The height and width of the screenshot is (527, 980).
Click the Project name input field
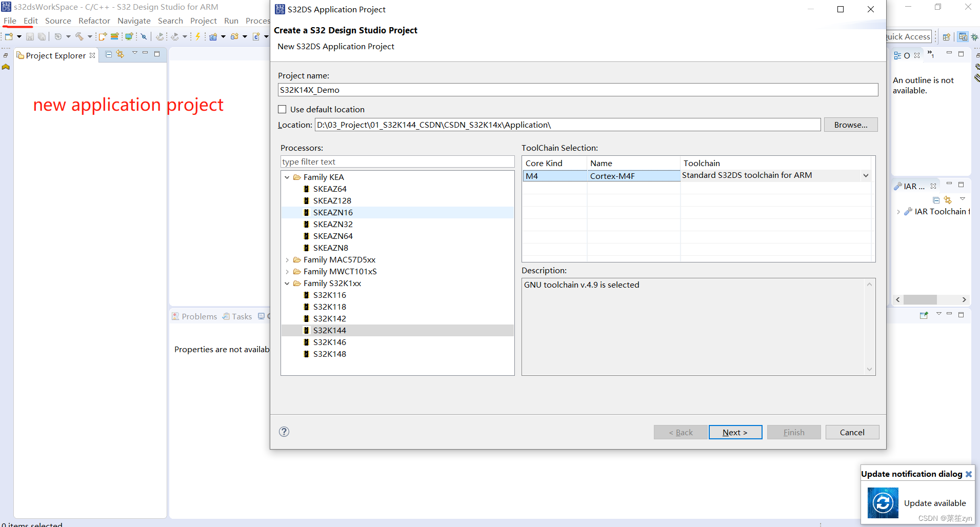578,90
